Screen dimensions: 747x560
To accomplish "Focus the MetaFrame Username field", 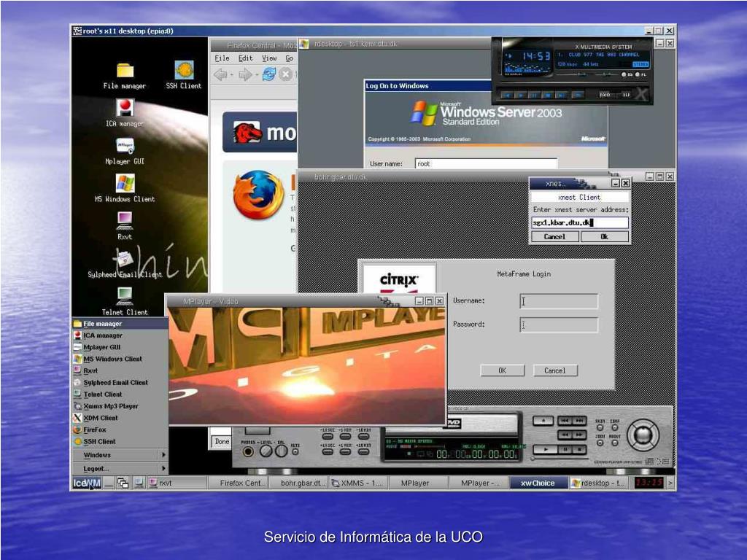I will click(559, 301).
